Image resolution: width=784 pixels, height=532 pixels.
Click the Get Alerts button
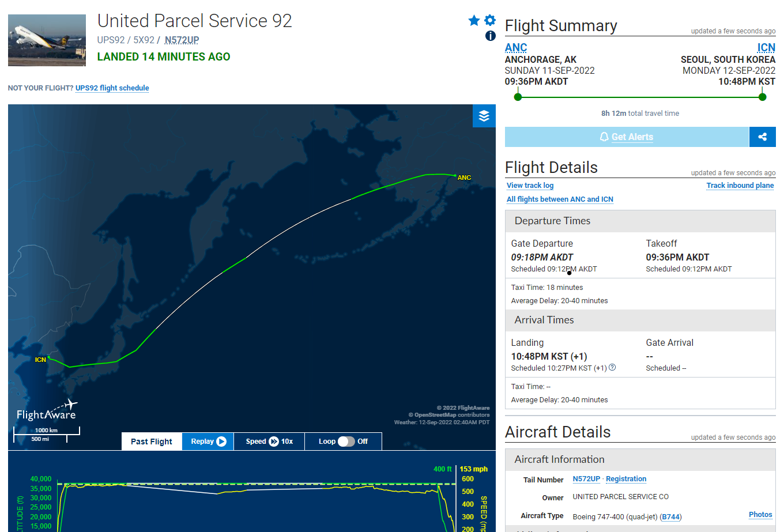(x=627, y=137)
